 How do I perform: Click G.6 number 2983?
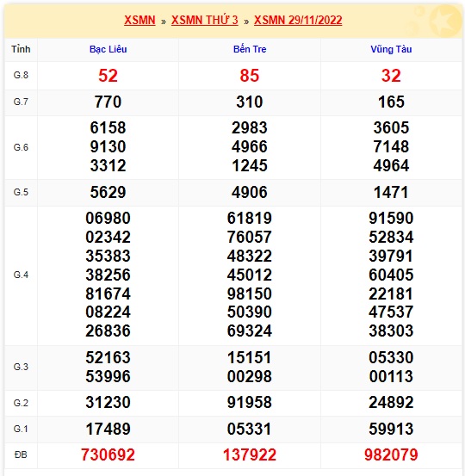click(250, 127)
